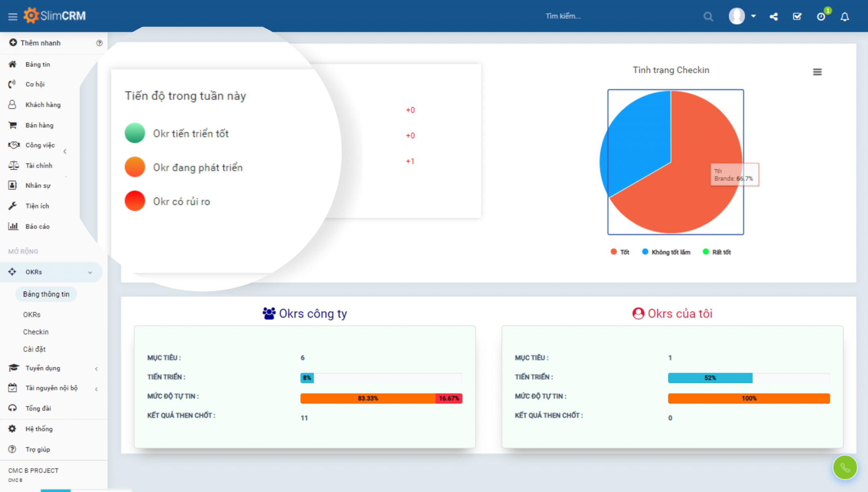Click the notification bell in the top bar
Viewport: 868px width, 492px height.
[x=845, y=16]
